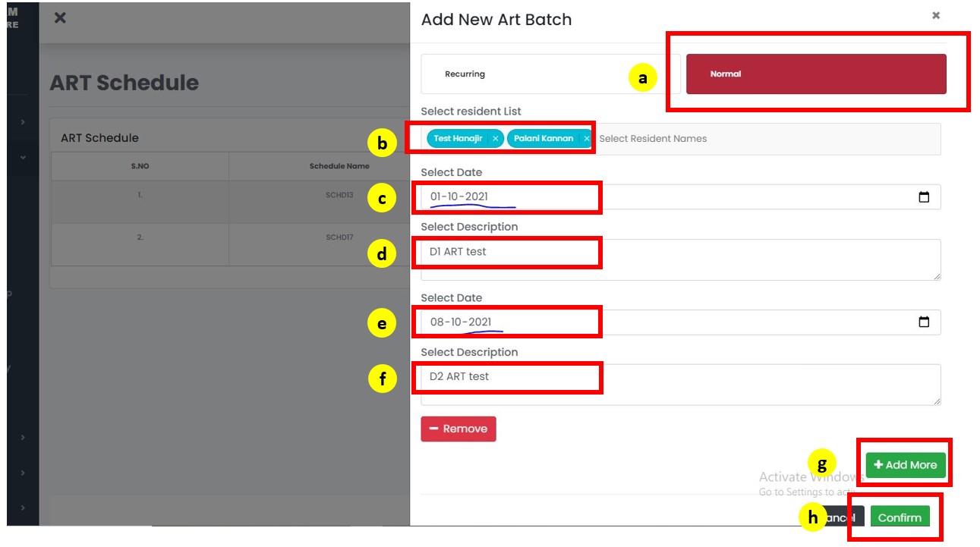Screen dimensions: 980x547
Task: Select the SCHD17 schedule row
Action: [x=228, y=244]
